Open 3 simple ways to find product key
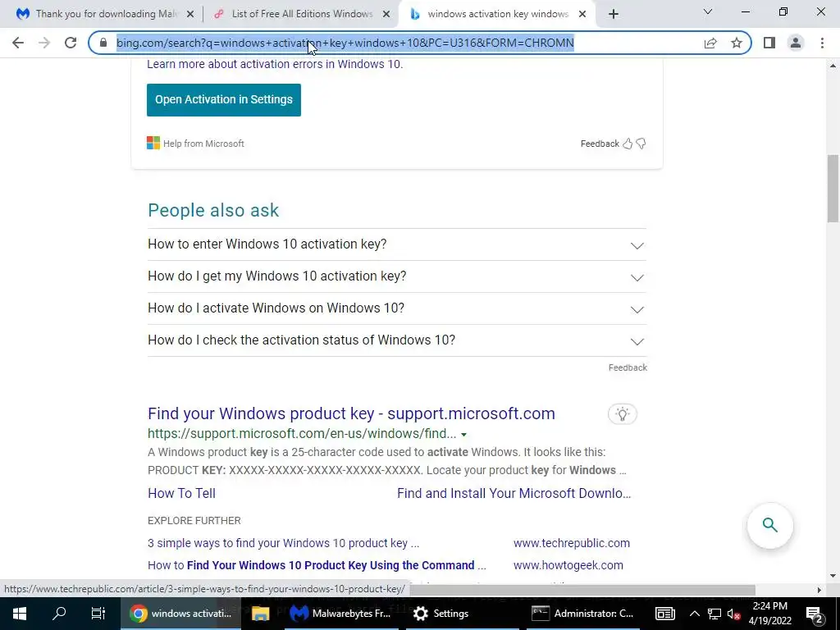This screenshot has height=630, width=840. point(283,543)
